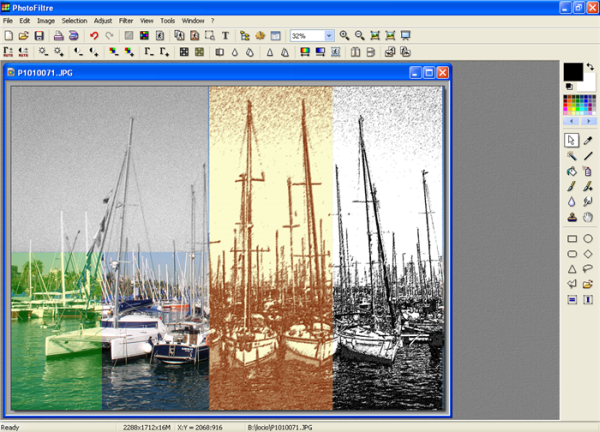Choose the Rhombus selection shape
Screen dimensions: 600x432
click(588, 254)
